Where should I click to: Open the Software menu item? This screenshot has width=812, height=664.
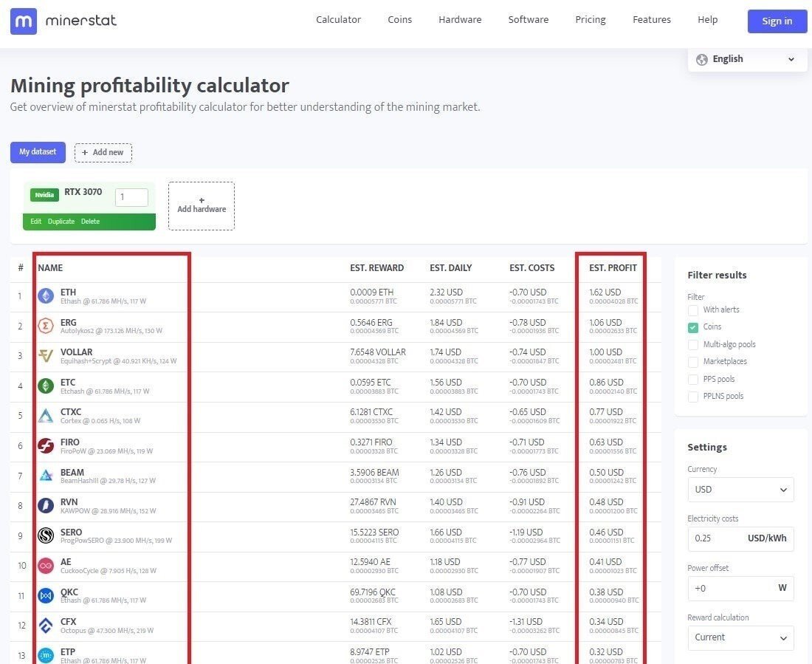[529, 20]
